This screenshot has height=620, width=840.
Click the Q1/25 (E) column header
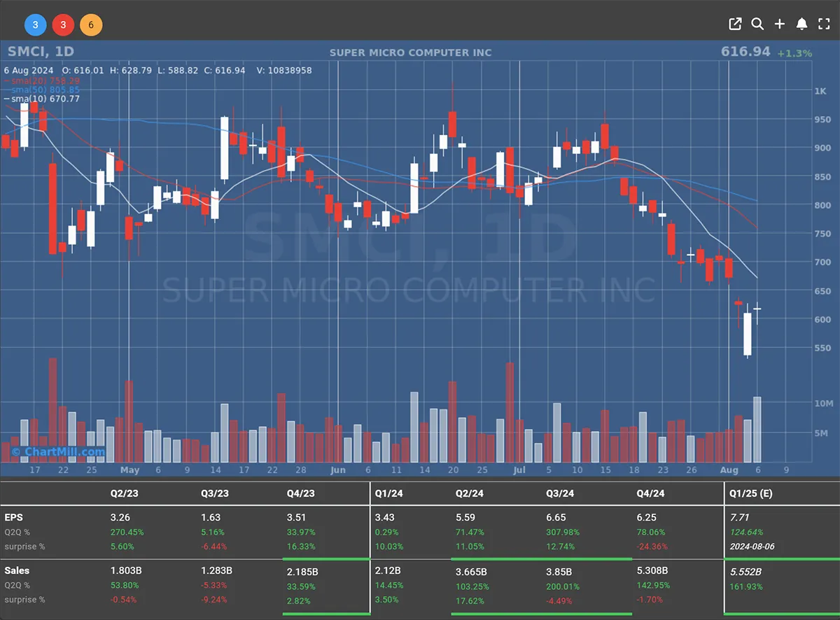tap(751, 493)
